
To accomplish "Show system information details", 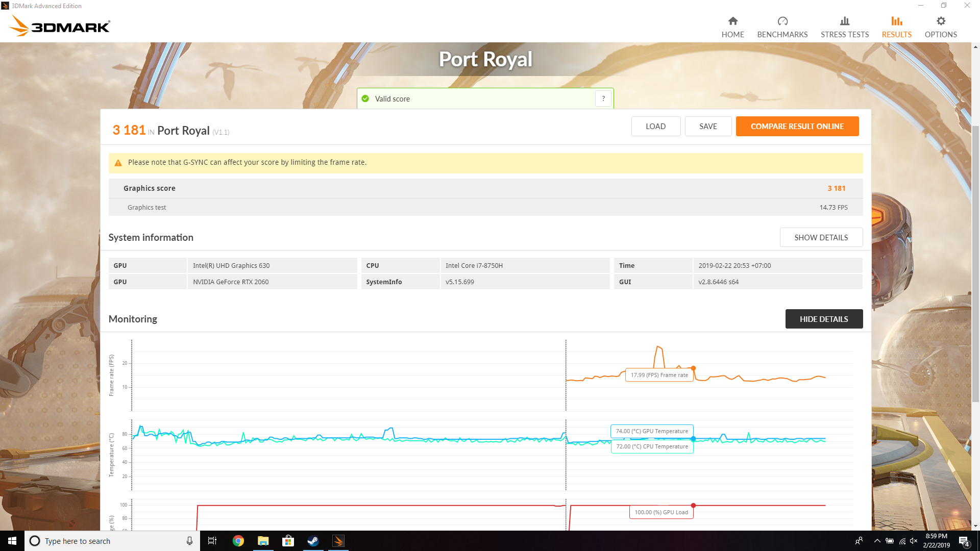I will tap(821, 237).
